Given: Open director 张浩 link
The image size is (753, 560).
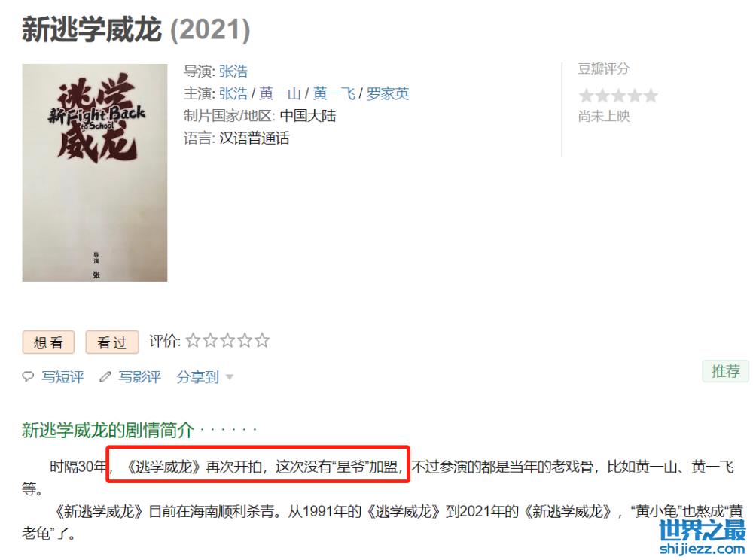Looking at the screenshot, I should (x=233, y=72).
